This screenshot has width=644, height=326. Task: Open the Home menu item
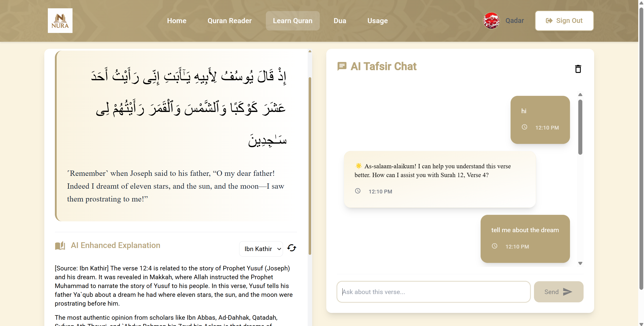[x=176, y=21]
